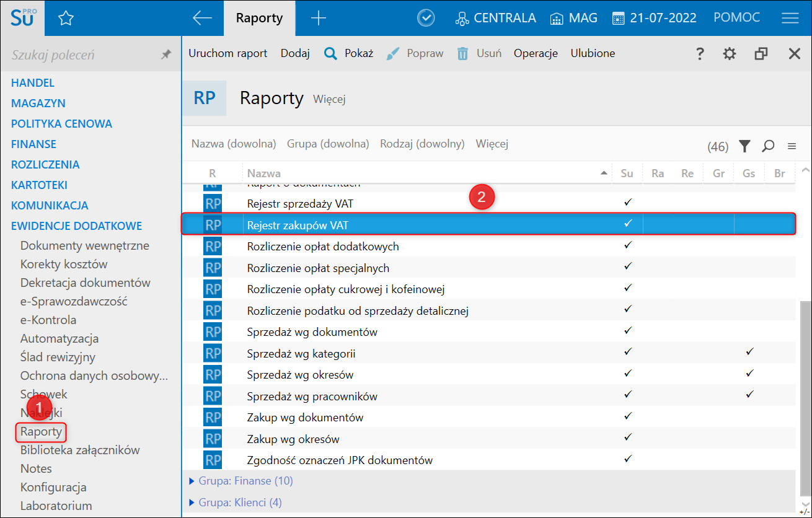Click Uruchom raport button
Screen dimensions: 812x518
point(227,53)
